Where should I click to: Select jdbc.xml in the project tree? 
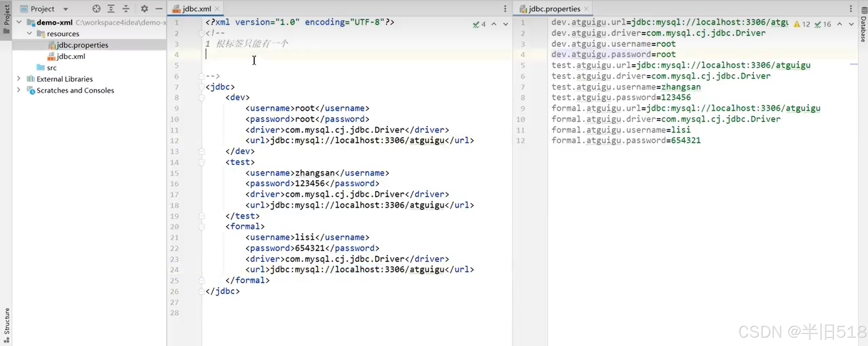[70, 56]
